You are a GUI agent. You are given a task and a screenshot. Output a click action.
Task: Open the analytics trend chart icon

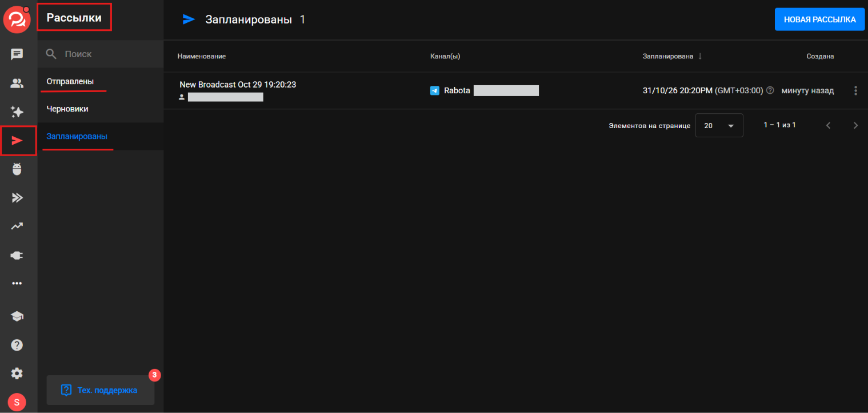point(17,227)
